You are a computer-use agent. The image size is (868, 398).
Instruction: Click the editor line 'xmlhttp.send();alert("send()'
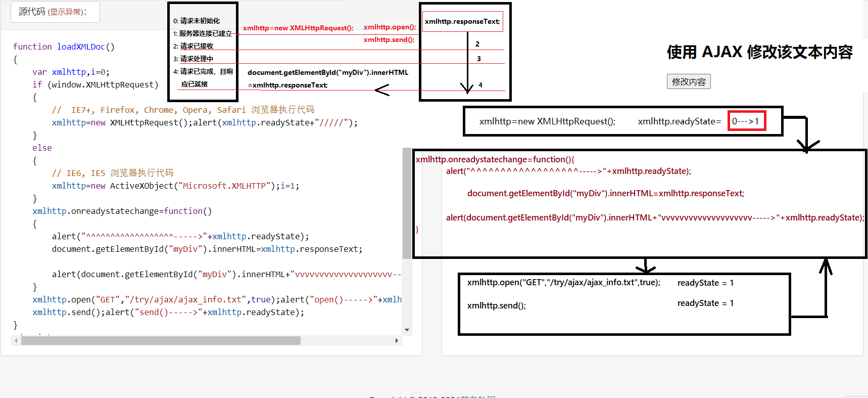click(x=168, y=312)
